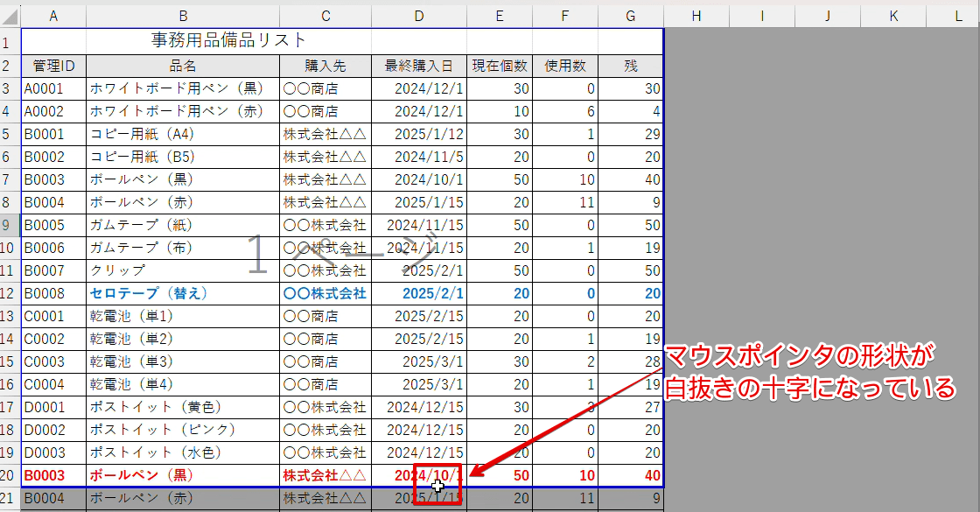The image size is (980, 512).
Task: Select column header A
Action: point(52,15)
